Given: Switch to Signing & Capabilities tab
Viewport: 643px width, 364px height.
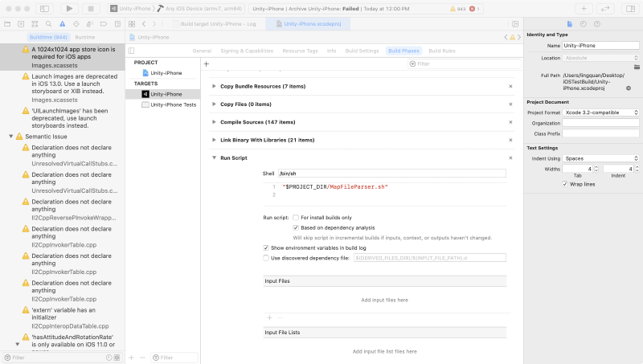Looking at the screenshot, I should [247, 51].
